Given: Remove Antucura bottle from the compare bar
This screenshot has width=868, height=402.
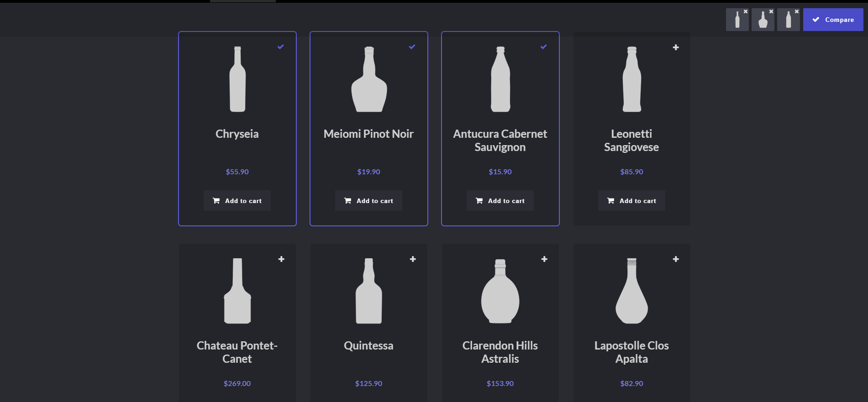Looking at the screenshot, I should [x=797, y=11].
